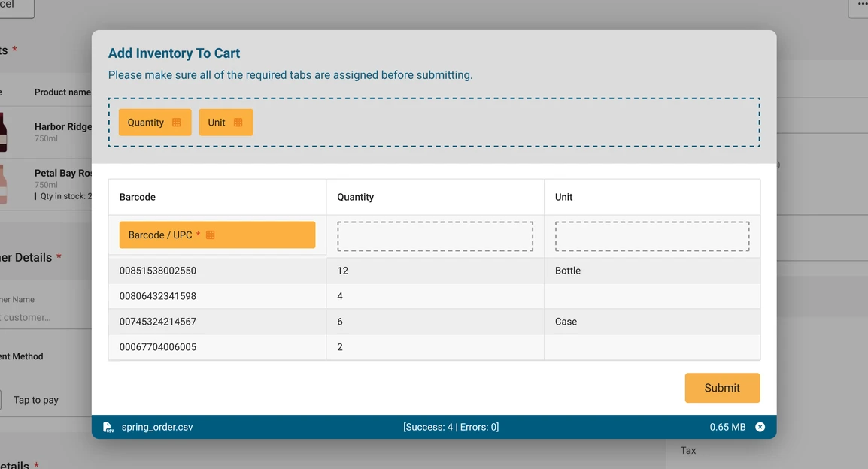Click the Harbor Ridge product in background

pyautogui.click(x=62, y=127)
